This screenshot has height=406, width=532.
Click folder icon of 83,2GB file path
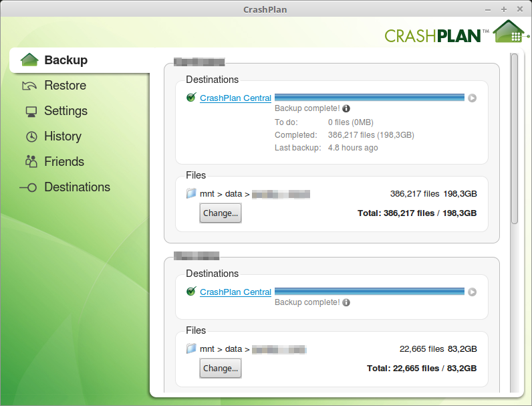point(191,348)
